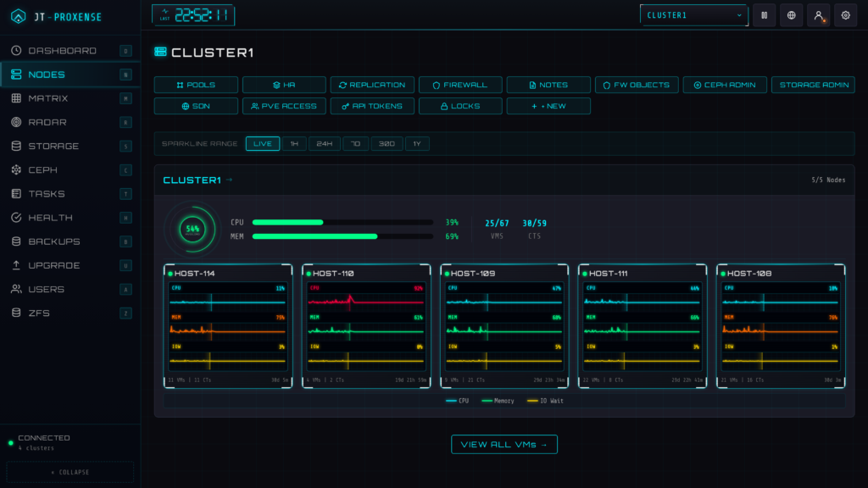This screenshot has height=488, width=868.
Task: Open the HOST-110 node card
Action: point(366,326)
